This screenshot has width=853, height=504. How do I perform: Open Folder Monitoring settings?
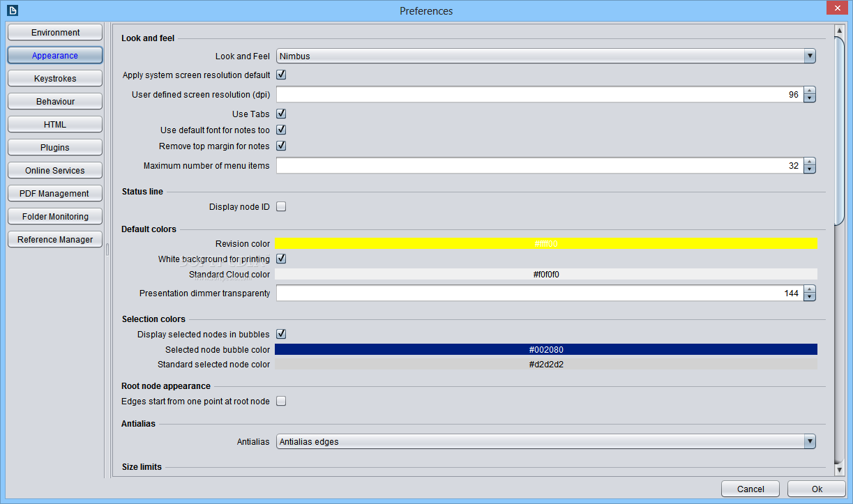55,217
